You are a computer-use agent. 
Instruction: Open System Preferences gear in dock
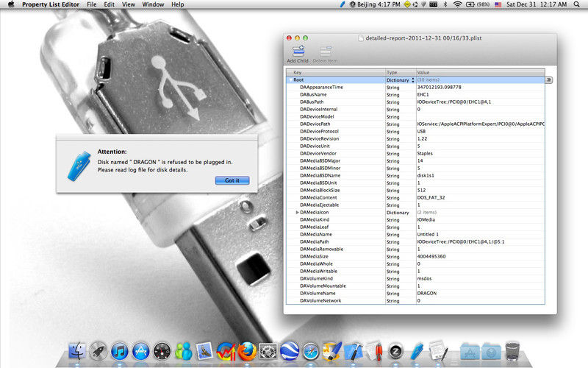click(x=268, y=352)
